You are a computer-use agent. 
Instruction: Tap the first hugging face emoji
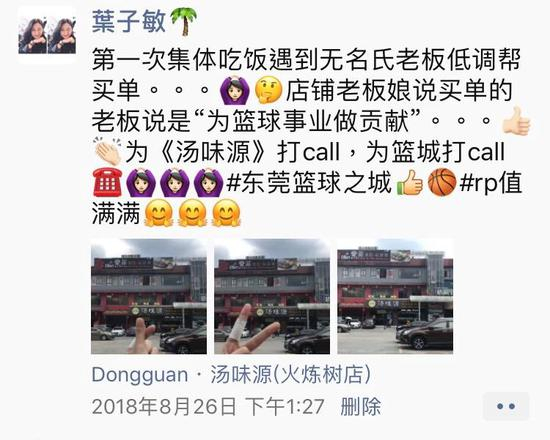click(159, 213)
